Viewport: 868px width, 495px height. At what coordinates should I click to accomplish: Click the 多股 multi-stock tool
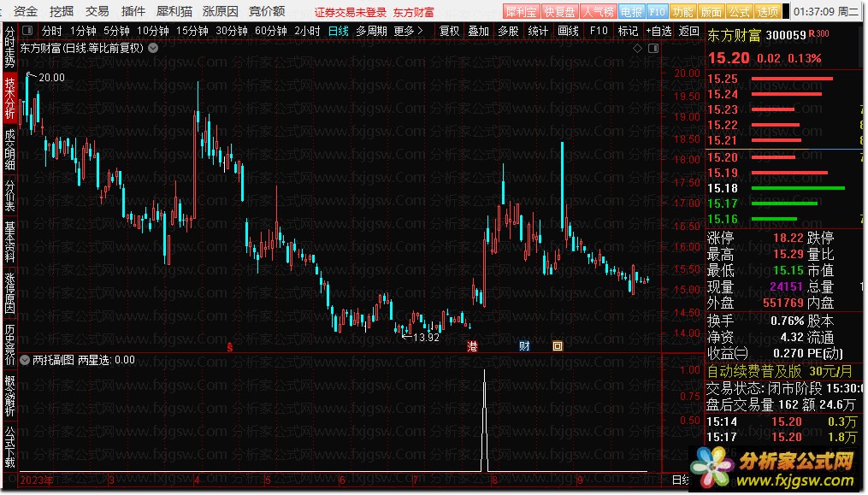(x=508, y=31)
